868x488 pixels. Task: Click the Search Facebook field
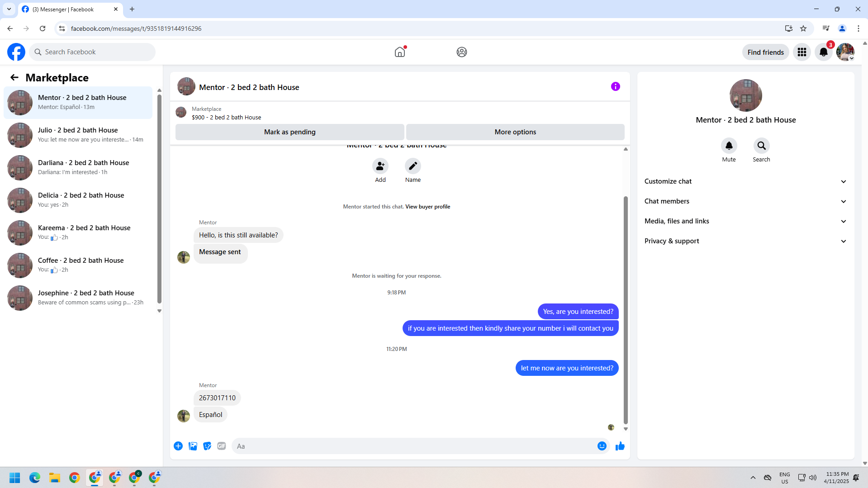pos(92,52)
